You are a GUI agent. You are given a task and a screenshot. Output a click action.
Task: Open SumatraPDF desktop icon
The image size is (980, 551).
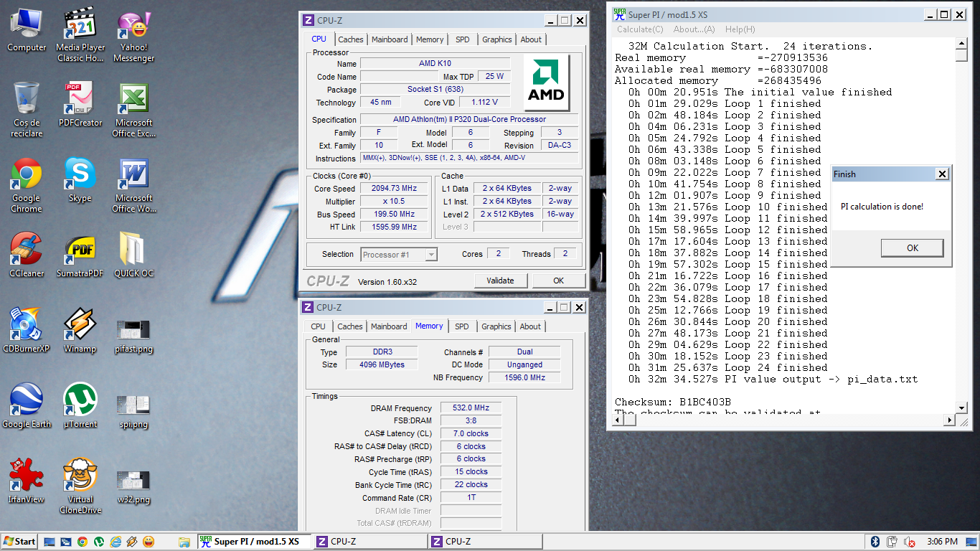tap(80, 256)
